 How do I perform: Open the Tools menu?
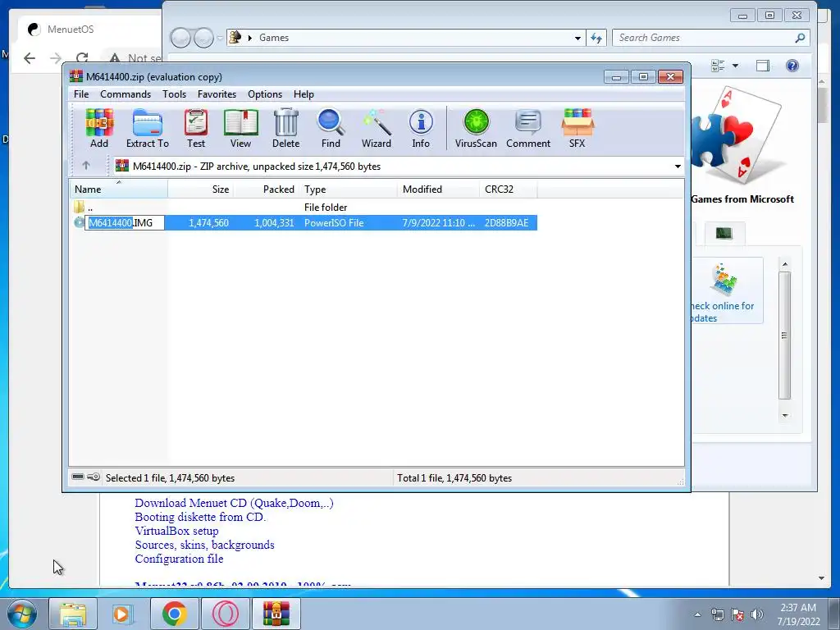click(175, 94)
